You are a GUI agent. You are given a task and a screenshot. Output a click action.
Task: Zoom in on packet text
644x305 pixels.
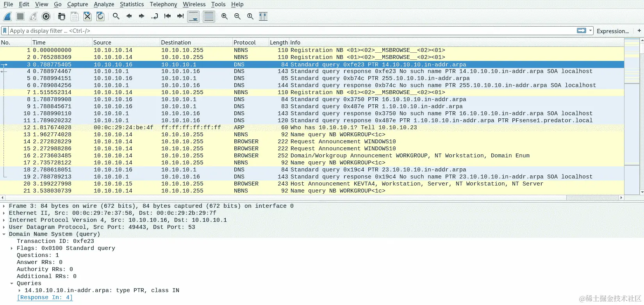(x=225, y=16)
